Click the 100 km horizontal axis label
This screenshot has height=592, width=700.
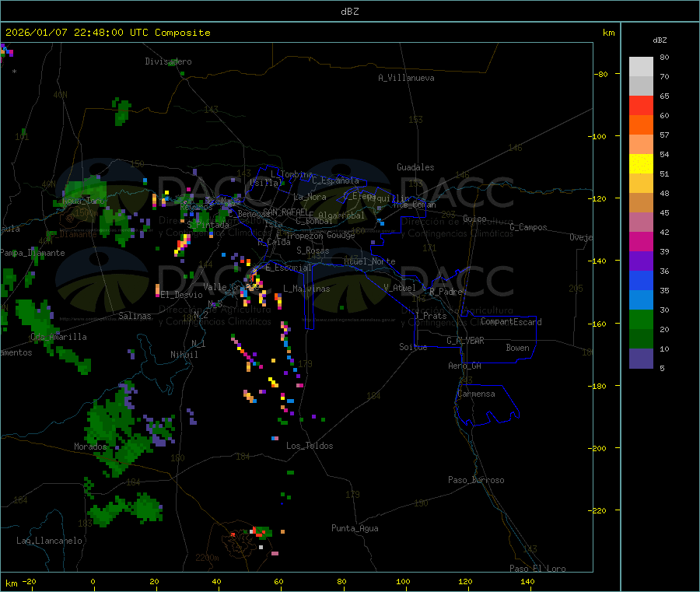[x=403, y=581]
